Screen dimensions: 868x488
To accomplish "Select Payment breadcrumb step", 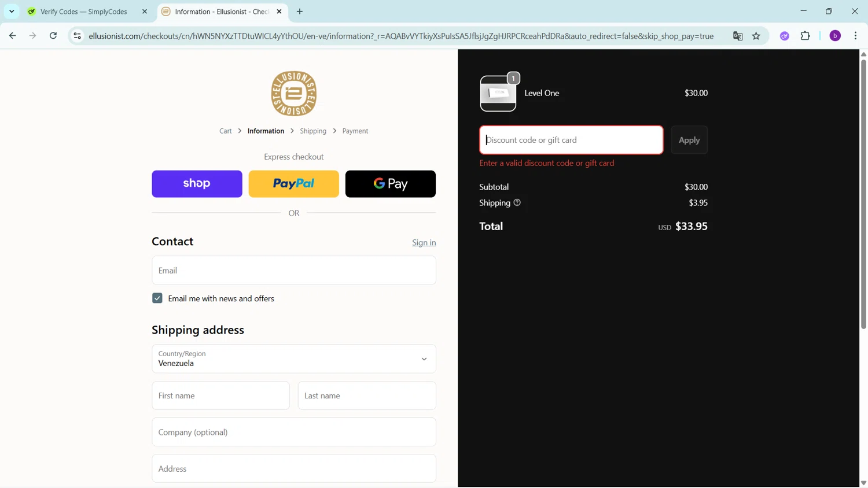I will (x=355, y=131).
